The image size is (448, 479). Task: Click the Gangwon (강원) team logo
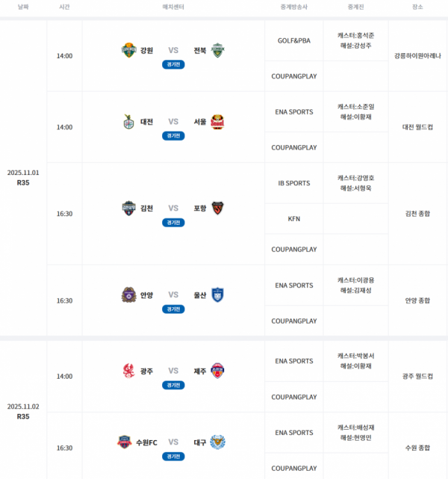(129, 50)
